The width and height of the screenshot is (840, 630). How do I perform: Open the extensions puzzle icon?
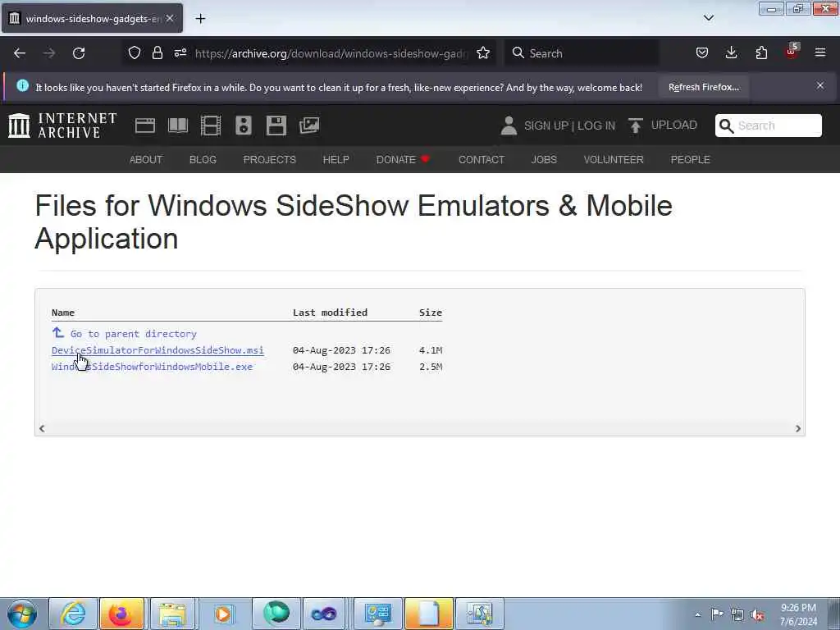tap(761, 52)
